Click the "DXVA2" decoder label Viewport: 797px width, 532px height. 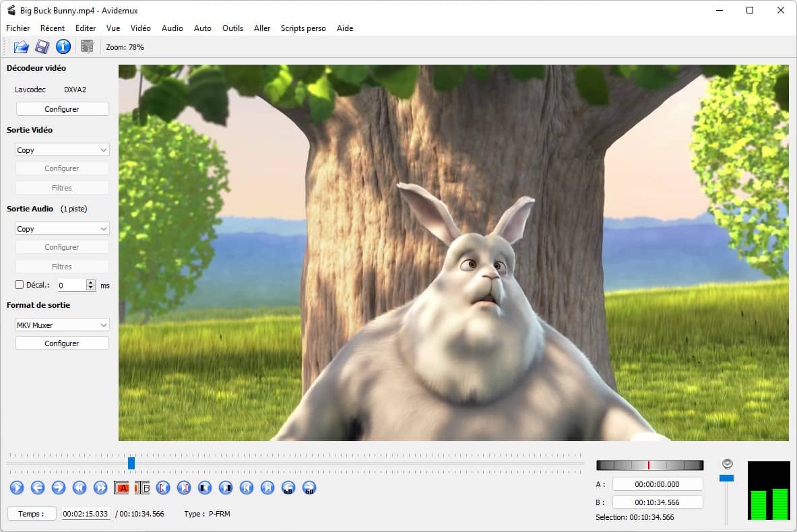click(75, 90)
